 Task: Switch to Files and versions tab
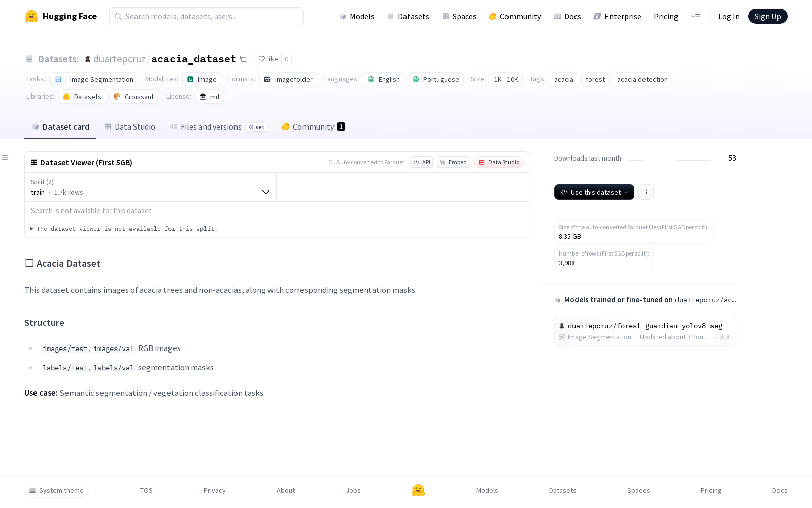(x=218, y=127)
